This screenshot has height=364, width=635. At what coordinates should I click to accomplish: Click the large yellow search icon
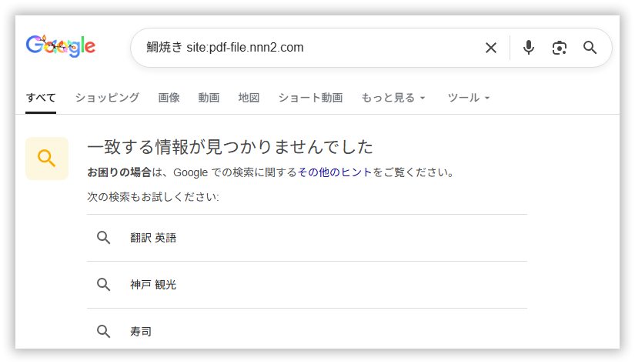coord(47,159)
